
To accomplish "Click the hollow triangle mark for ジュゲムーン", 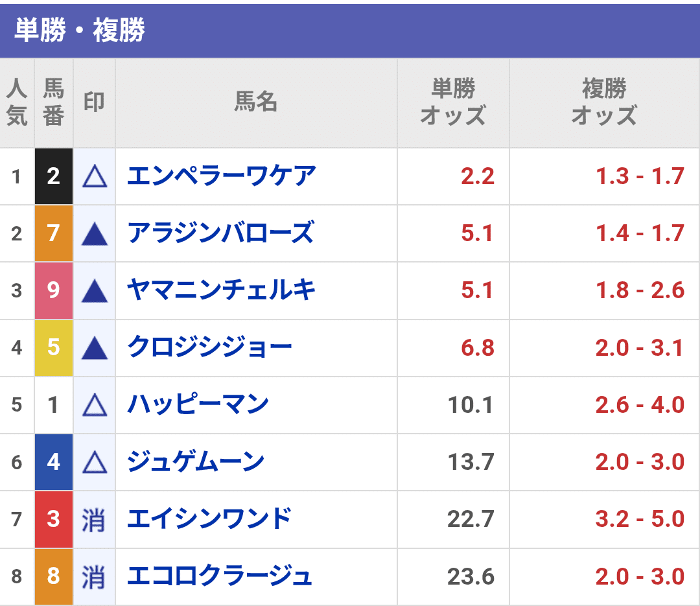I will (x=95, y=462).
